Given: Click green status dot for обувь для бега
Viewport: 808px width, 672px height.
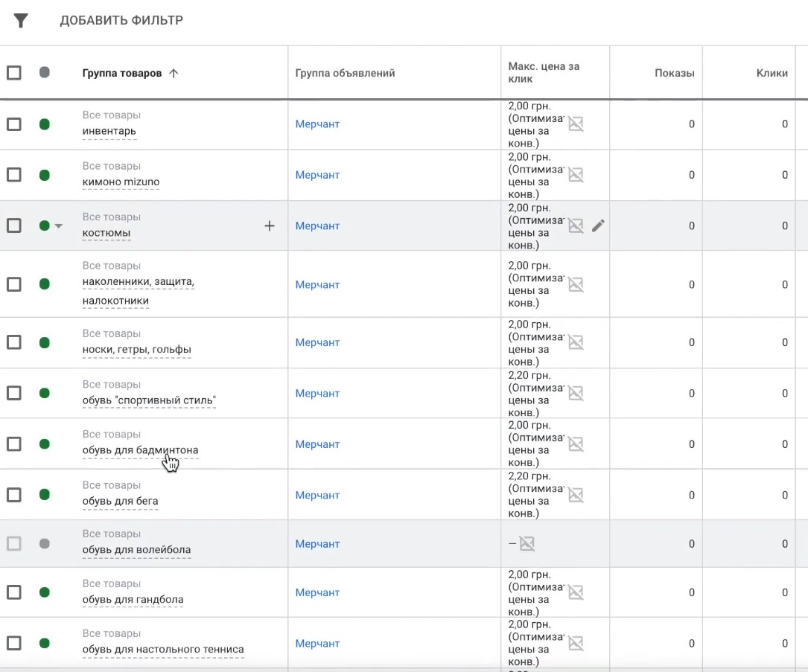Looking at the screenshot, I should coord(45,495).
